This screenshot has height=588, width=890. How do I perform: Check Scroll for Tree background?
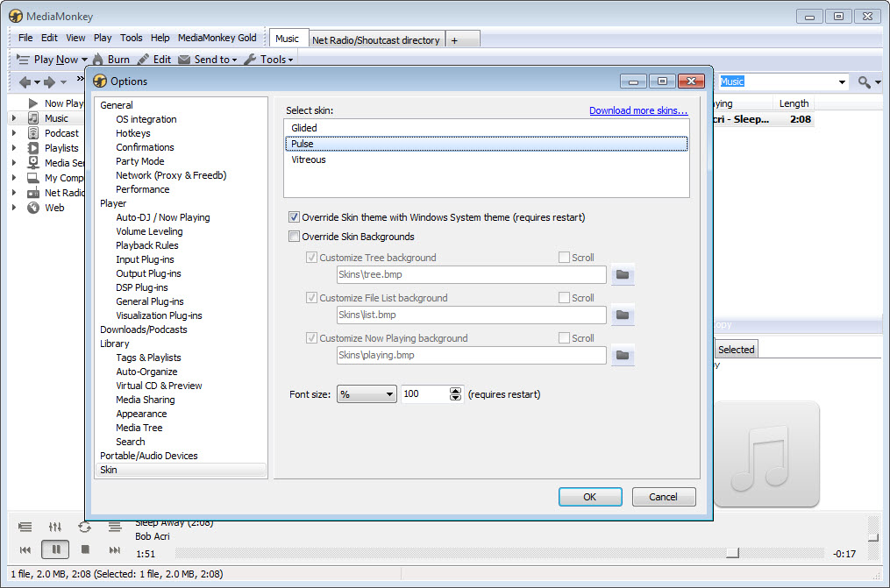[x=564, y=258]
